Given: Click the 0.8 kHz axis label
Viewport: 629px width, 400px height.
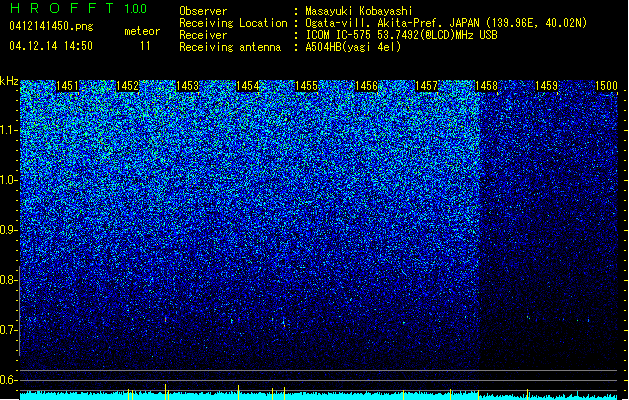Looking at the screenshot, I should [9, 280].
